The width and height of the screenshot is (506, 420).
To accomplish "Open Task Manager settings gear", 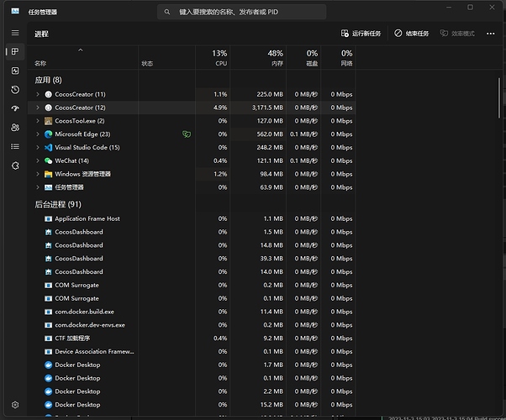I will click(15, 405).
